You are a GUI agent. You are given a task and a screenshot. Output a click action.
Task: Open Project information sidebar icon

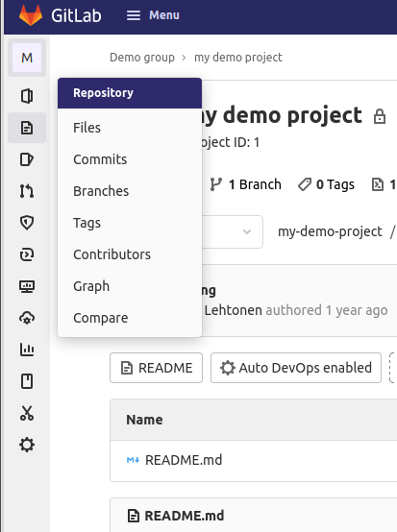pos(27,96)
